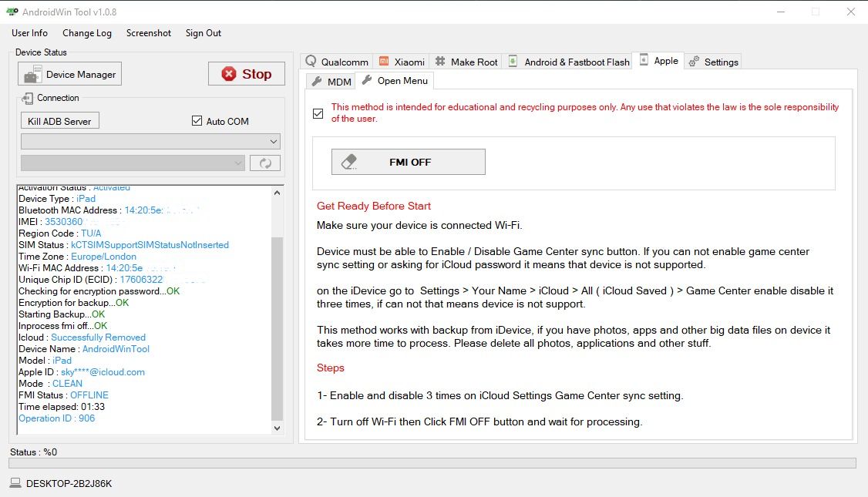The height and width of the screenshot is (497, 868).
Task: Open the User Info menu
Action: [x=29, y=33]
